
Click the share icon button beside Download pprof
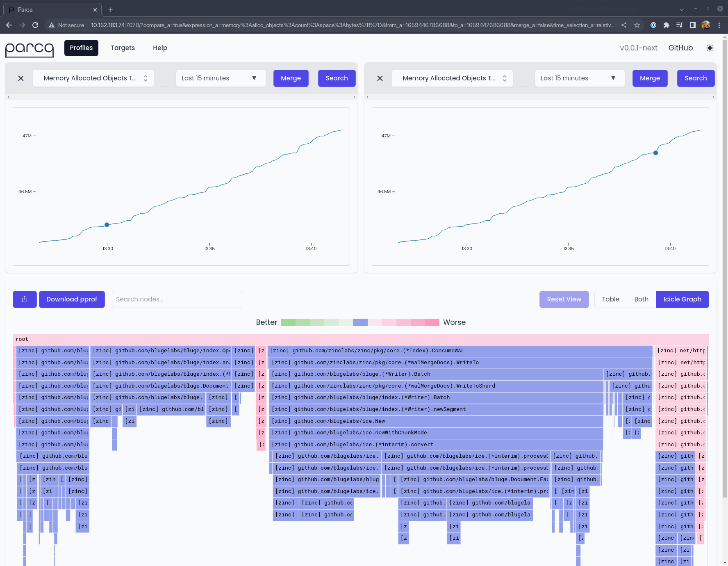tap(25, 299)
